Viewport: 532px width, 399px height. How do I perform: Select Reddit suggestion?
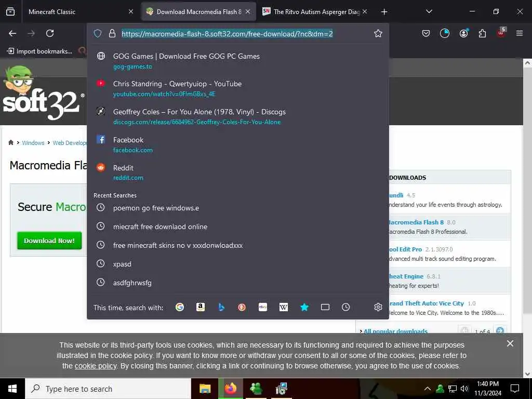(237, 172)
